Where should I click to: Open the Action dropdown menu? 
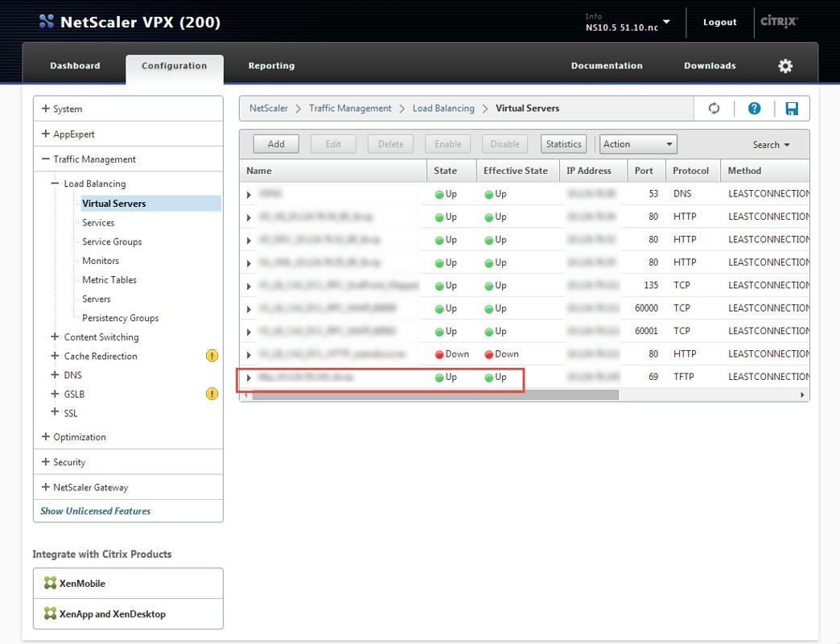(x=639, y=144)
